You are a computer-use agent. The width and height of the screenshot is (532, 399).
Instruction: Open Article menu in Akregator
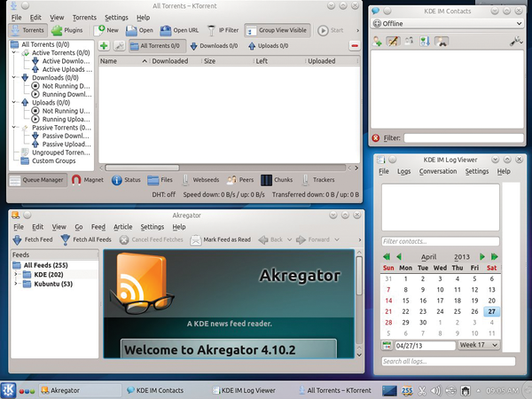(123, 227)
